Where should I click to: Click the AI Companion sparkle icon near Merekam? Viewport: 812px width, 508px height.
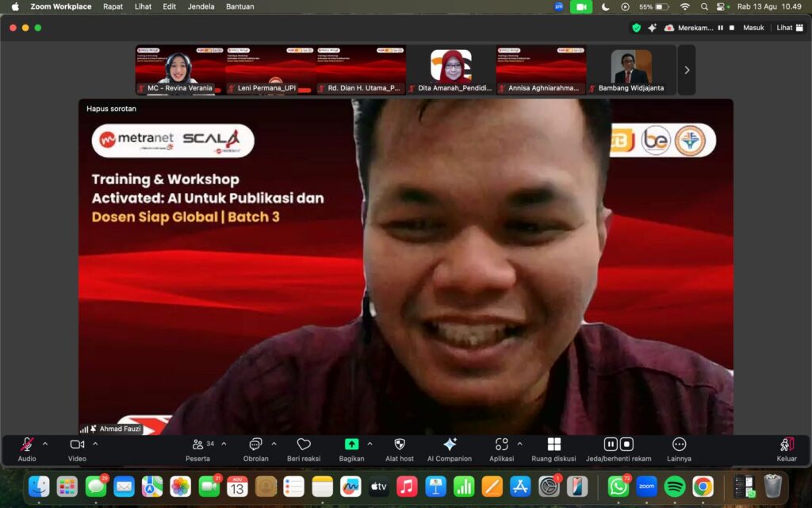pos(652,28)
